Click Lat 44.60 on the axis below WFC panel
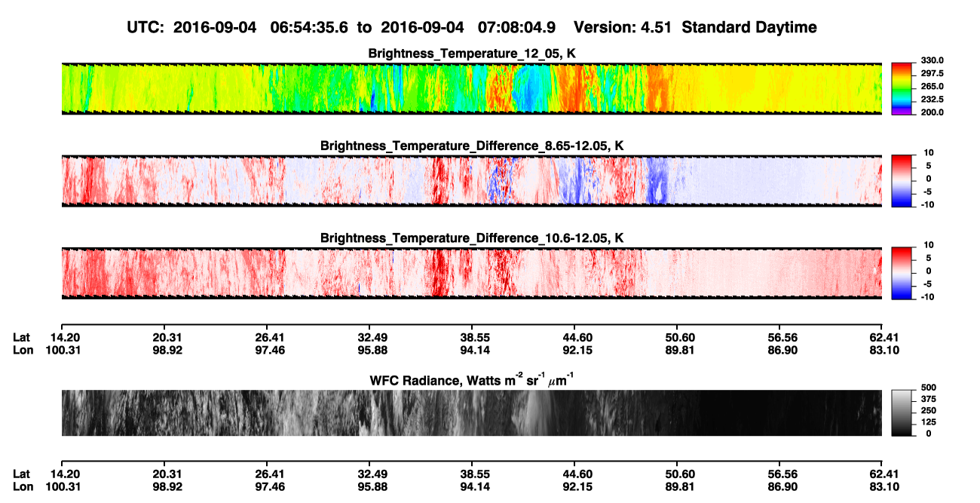The height and width of the screenshot is (503, 980). [574, 474]
